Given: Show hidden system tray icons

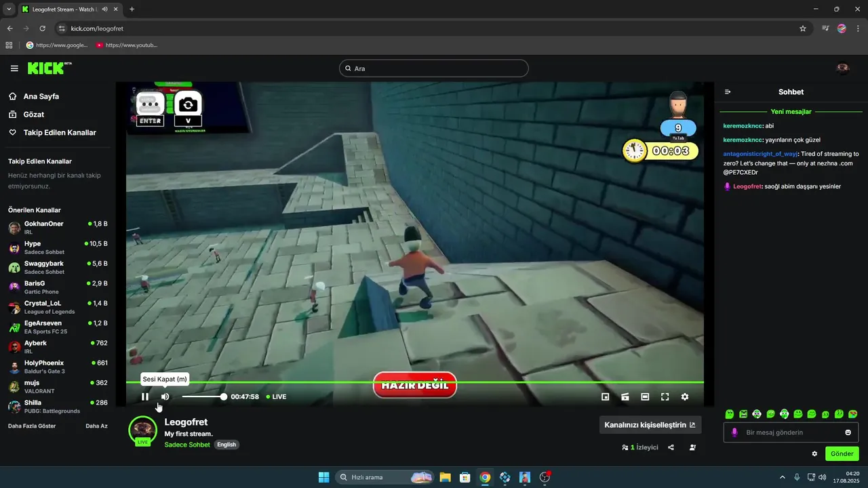Looking at the screenshot, I should pyautogui.click(x=783, y=477).
